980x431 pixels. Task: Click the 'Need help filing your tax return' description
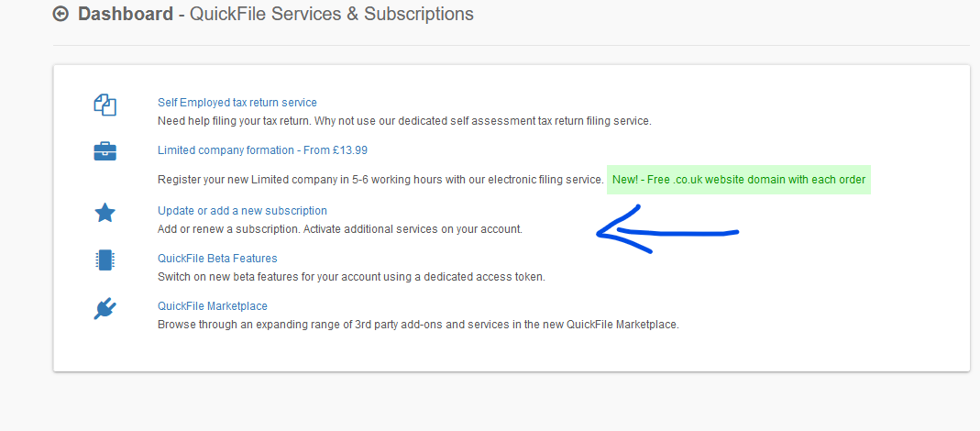pos(404,121)
